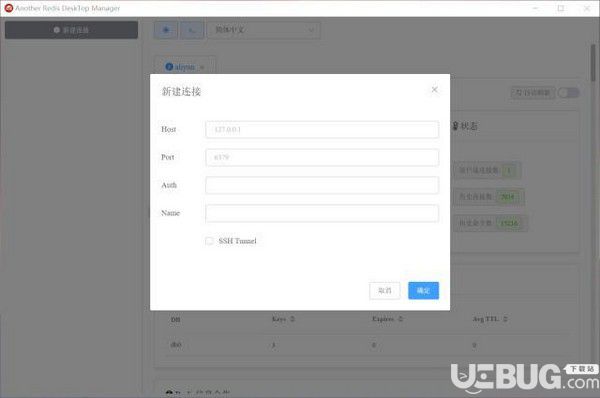600x398 pixels.
Task: Sort by the Expires column arrows
Action: click(401, 319)
